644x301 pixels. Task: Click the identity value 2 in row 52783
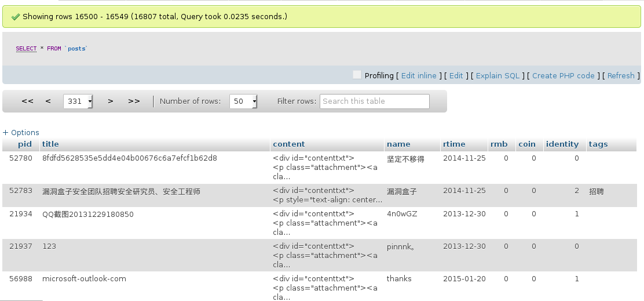click(577, 191)
